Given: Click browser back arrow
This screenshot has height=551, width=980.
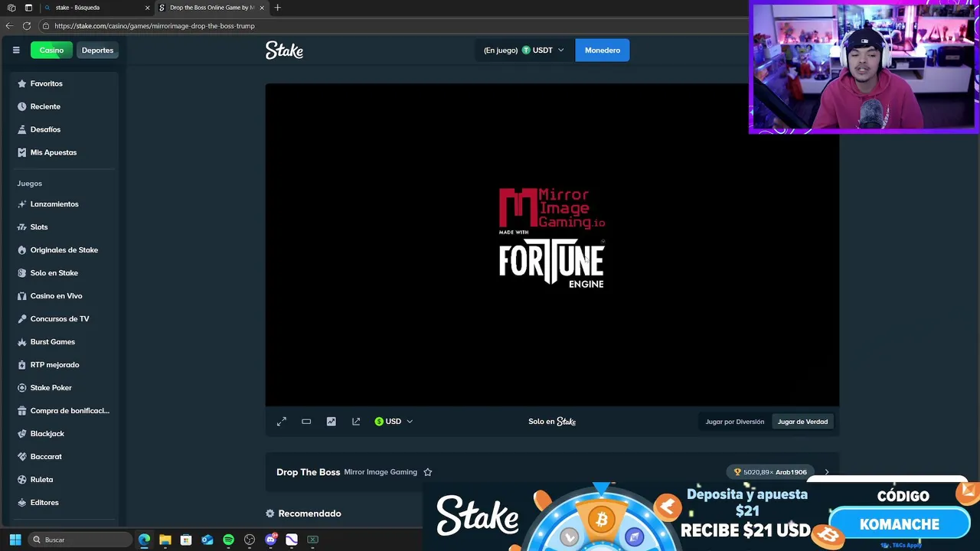Looking at the screenshot, I should pyautogui.click(x=9, y=26).
